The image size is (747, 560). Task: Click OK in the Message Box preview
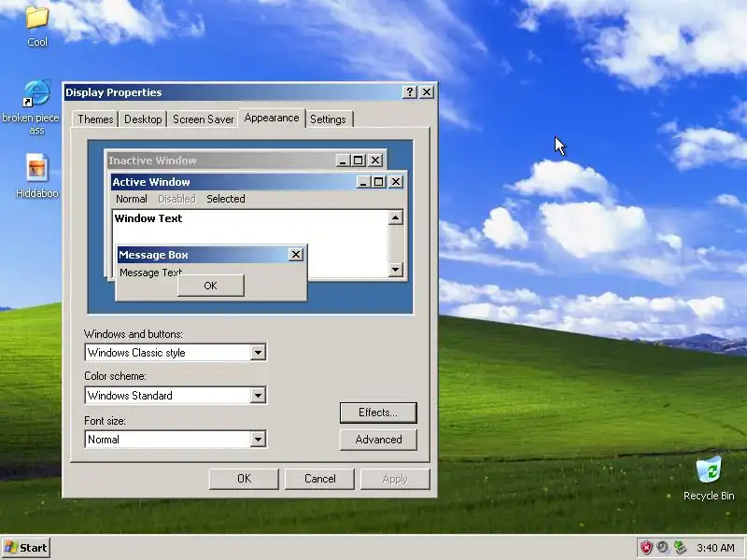coord(211,286)
